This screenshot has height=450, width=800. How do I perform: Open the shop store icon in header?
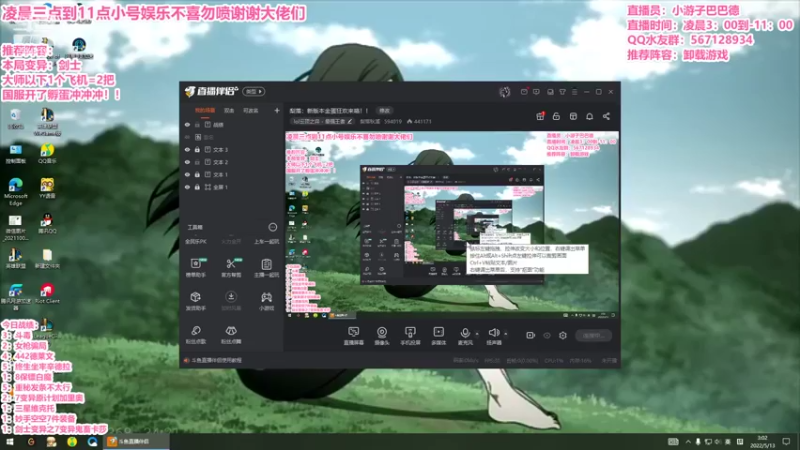pyautogui.click(x=573, y=116)
